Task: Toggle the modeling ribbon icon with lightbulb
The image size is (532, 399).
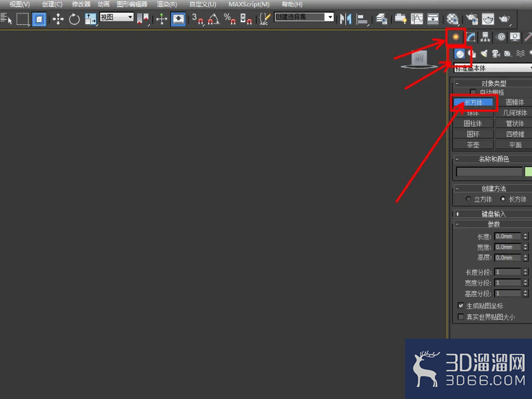Action: point(401,19)
